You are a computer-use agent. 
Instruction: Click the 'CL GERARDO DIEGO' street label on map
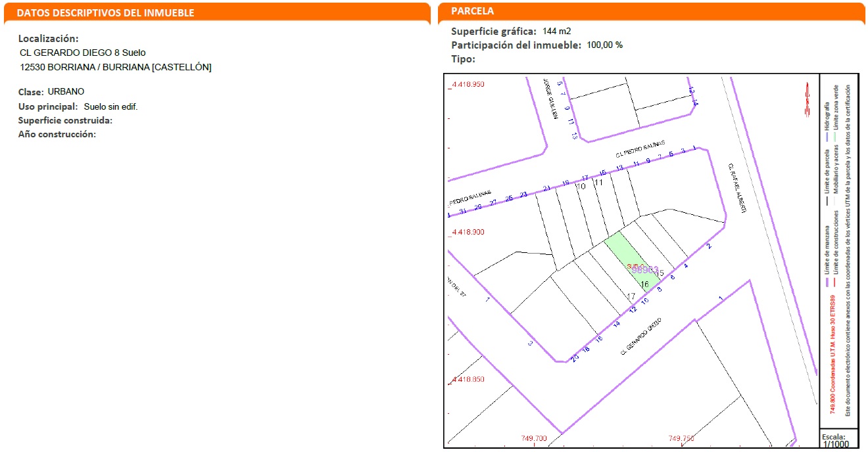[x=640, y=336]
